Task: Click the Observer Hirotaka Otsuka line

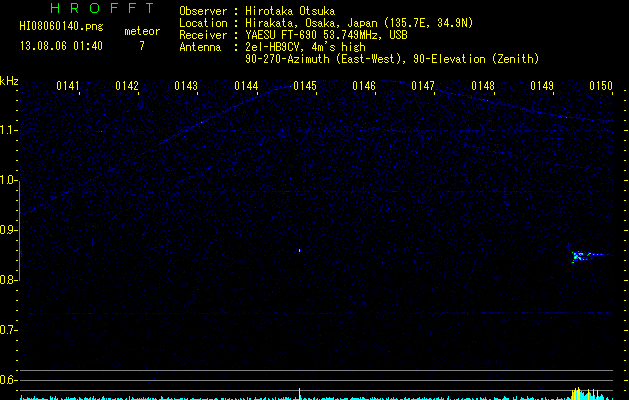Action: tap(257, 11)
